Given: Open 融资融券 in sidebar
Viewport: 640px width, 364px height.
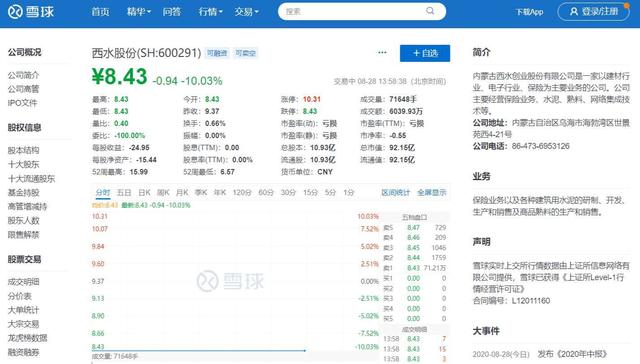Looking at the screenshot, I should click(23, 352).
